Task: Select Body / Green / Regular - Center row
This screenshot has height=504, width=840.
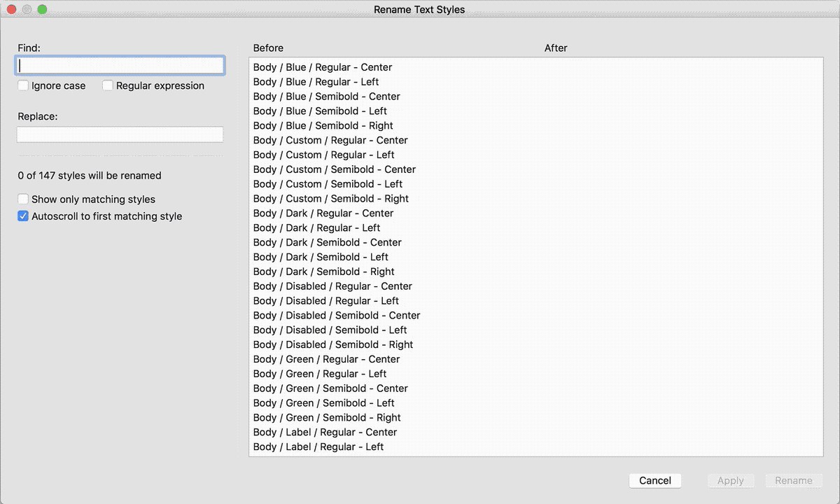Action: tap(536, 359)
